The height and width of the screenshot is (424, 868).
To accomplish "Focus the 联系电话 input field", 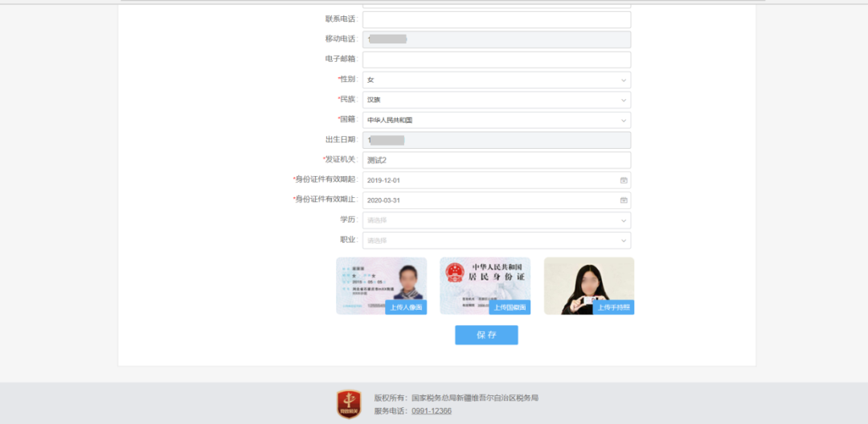I will point(497,20).
